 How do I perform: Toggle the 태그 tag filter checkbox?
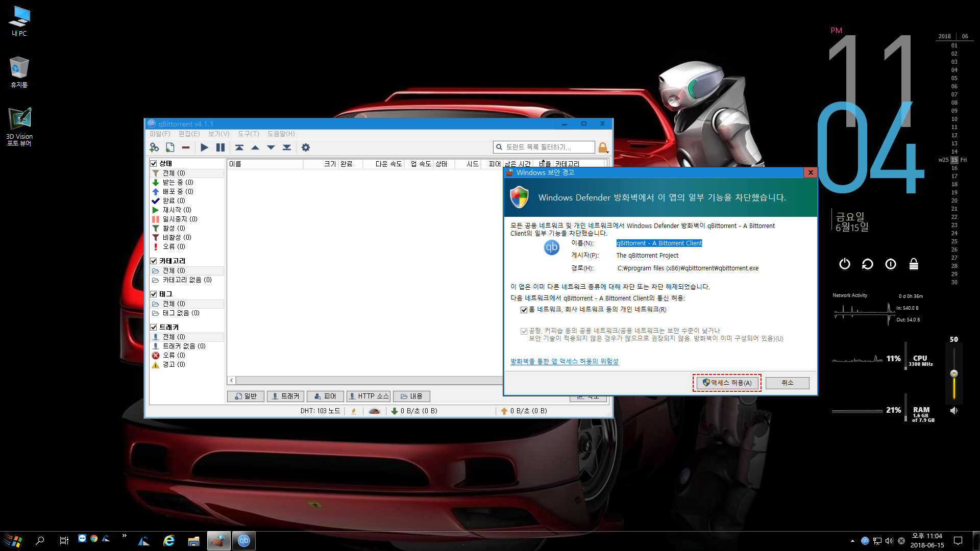coord(153,294)
